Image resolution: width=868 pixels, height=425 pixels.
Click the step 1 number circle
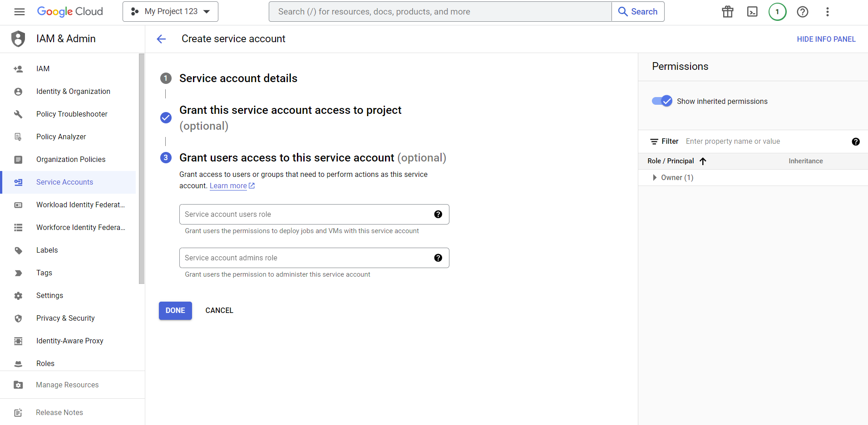166,78
